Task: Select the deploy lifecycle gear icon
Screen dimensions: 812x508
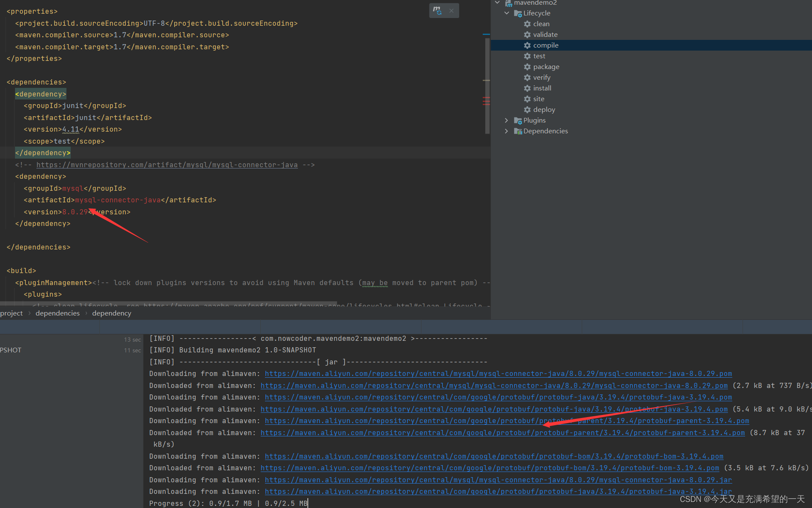Action: [527, 110]
